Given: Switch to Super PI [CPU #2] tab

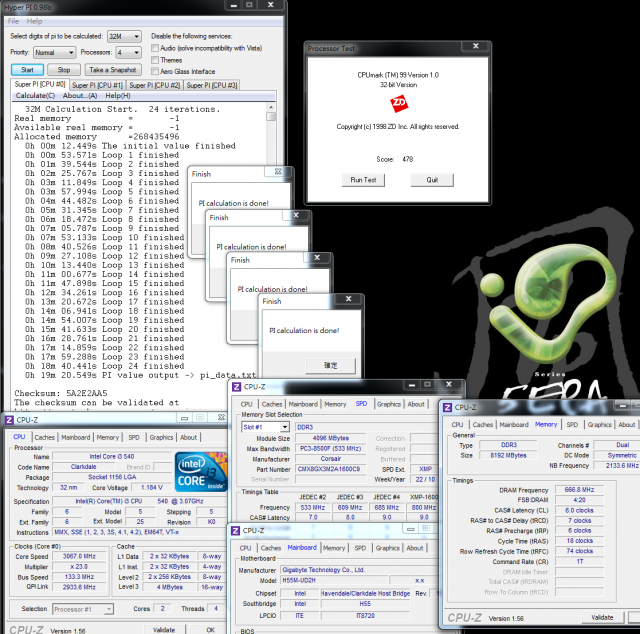Looking at the screenshot, I should [154, 85].
